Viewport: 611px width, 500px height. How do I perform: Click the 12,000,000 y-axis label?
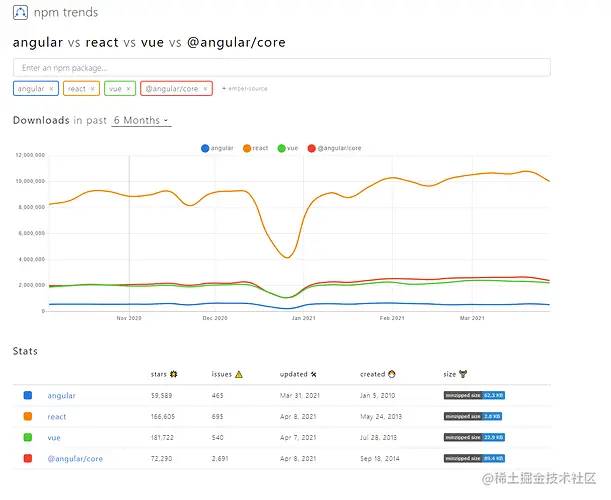tap(30, 155)
